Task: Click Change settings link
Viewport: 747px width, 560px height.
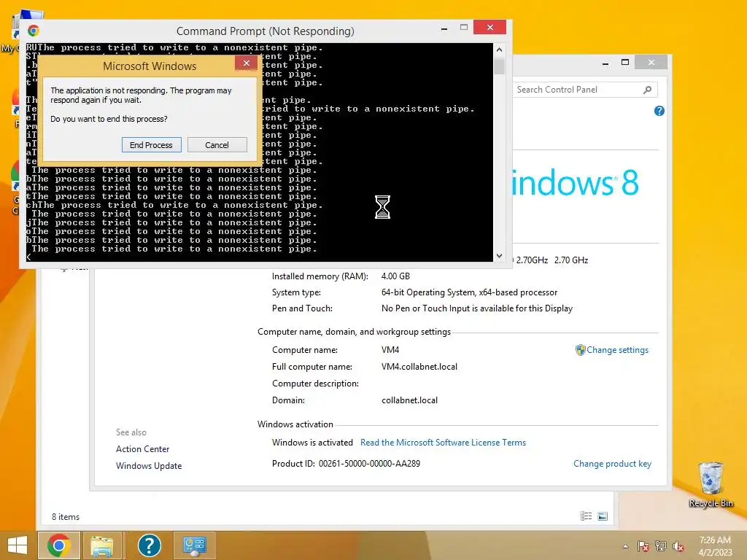Action: coord(617,350)
